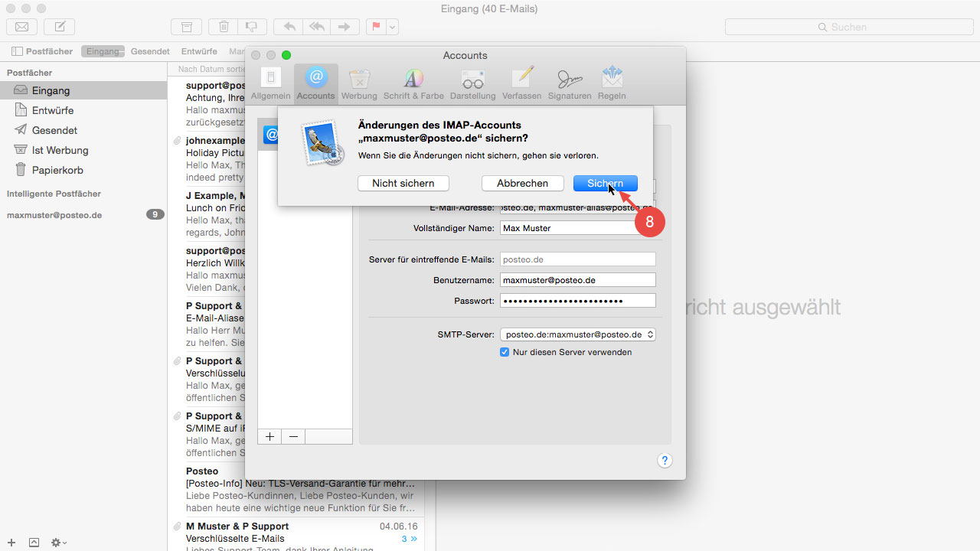The image size is (980, 551).
Task: Open the Signaturen preferences pane
Action: [x=569, y=83]
